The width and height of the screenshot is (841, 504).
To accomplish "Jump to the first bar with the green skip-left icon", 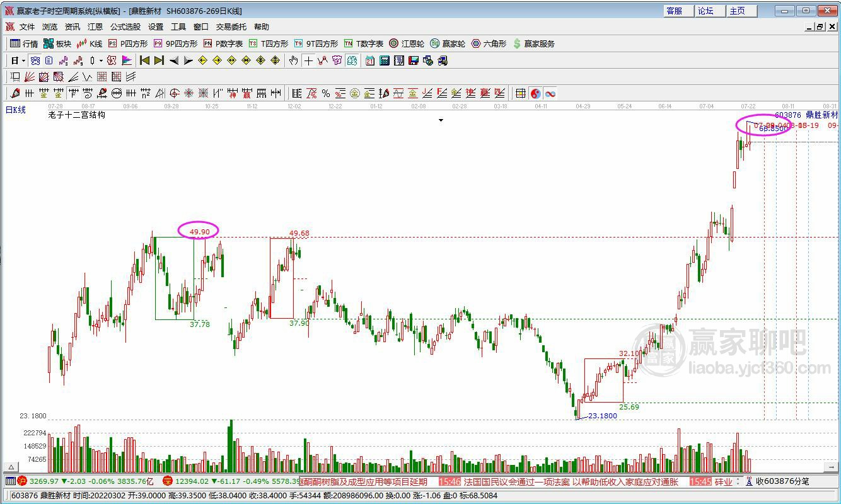I will [x=144, y=60].
